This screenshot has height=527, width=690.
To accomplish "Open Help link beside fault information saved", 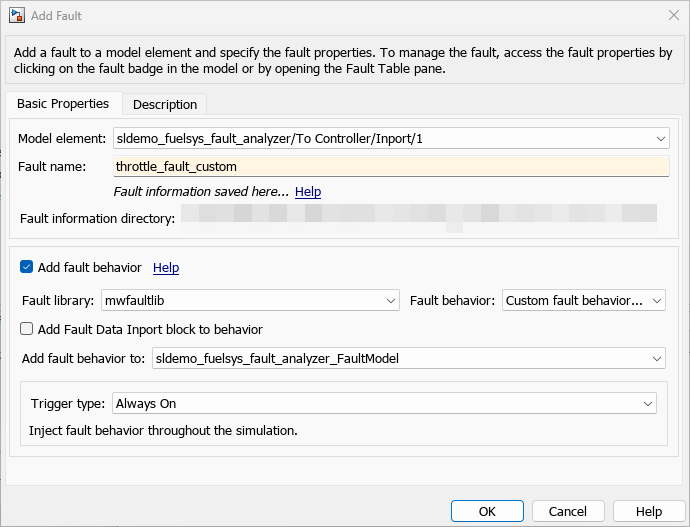I will (308, 191).
